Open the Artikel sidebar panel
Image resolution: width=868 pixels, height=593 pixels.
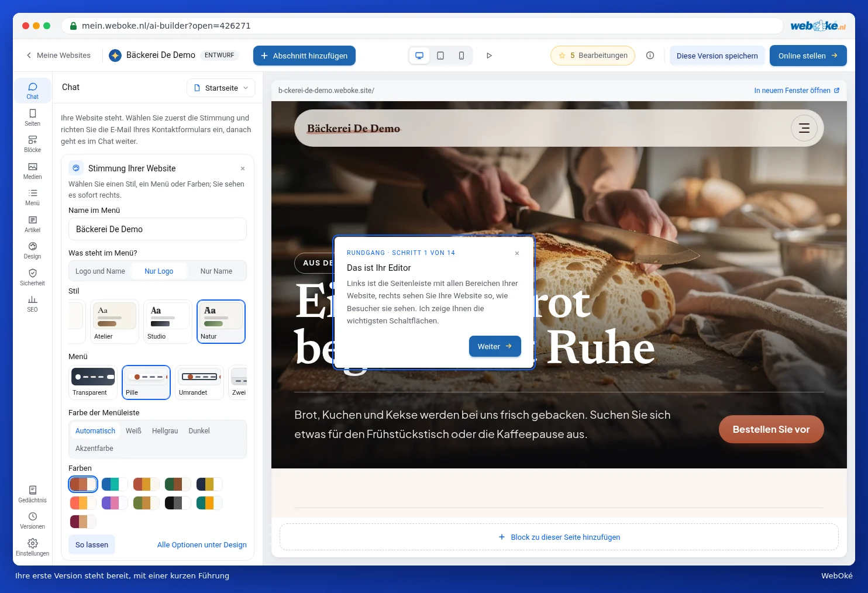[x=32, y=224]
